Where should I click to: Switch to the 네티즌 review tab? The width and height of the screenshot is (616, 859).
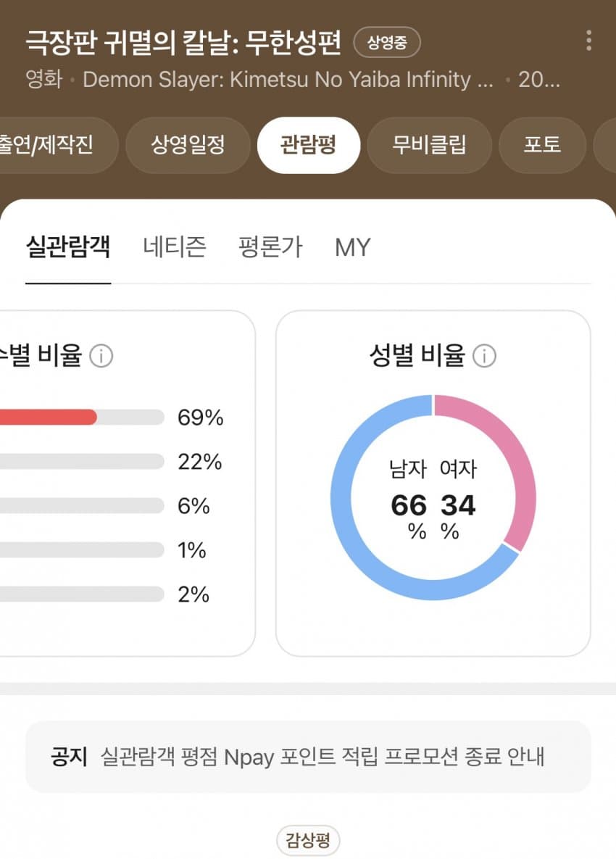[175, 247]
